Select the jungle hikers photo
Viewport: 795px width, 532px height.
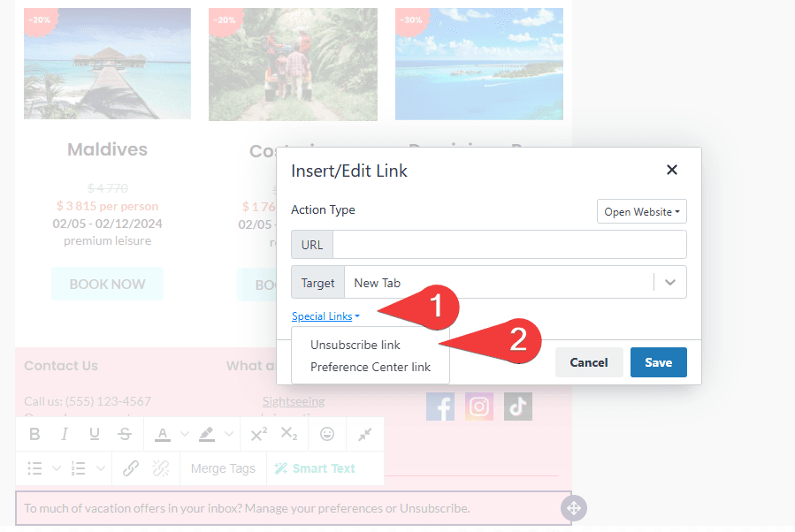click(293, 65)
